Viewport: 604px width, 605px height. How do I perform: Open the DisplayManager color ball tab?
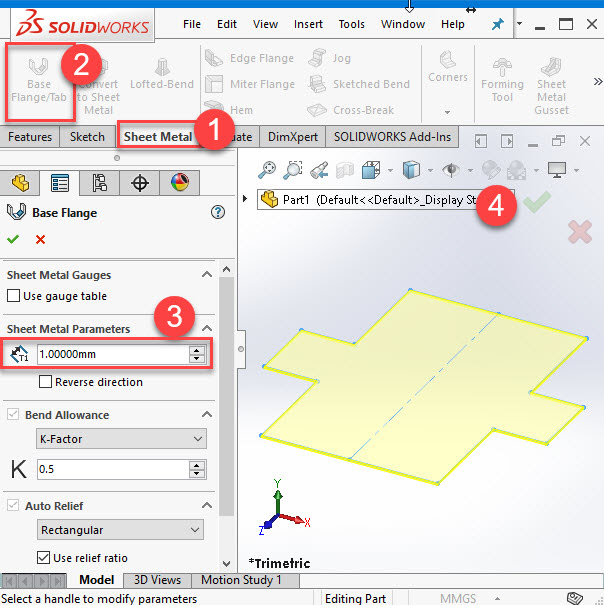click(180, 183)
